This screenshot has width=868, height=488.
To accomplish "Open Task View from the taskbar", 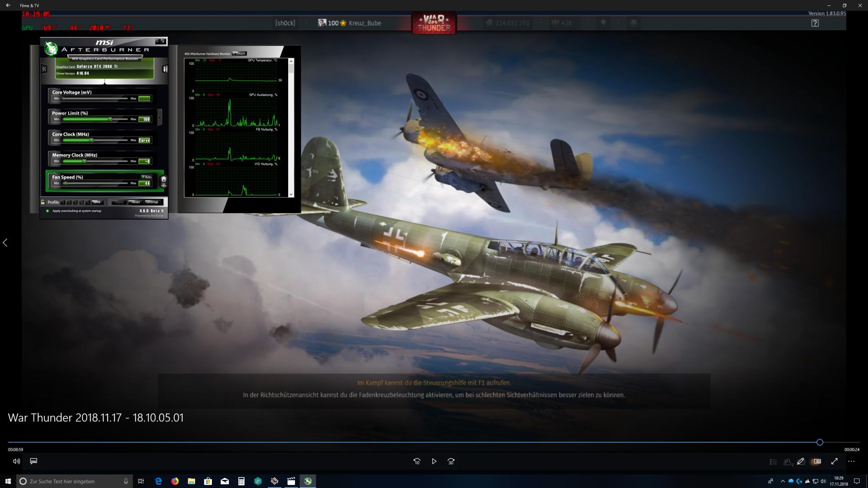I will (141, 481).
